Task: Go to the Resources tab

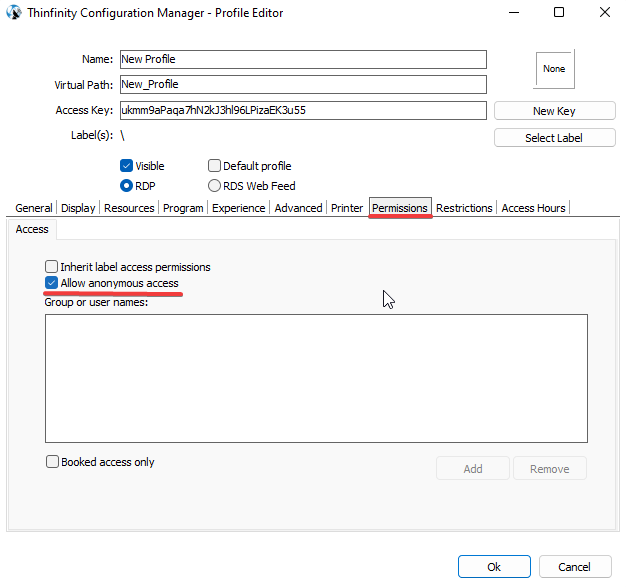Action: [129, 208]
